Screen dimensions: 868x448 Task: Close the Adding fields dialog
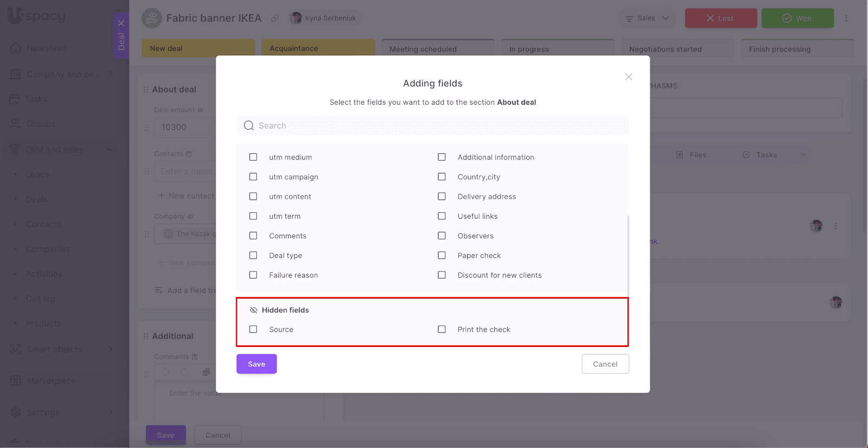click(x=628, y=77)
